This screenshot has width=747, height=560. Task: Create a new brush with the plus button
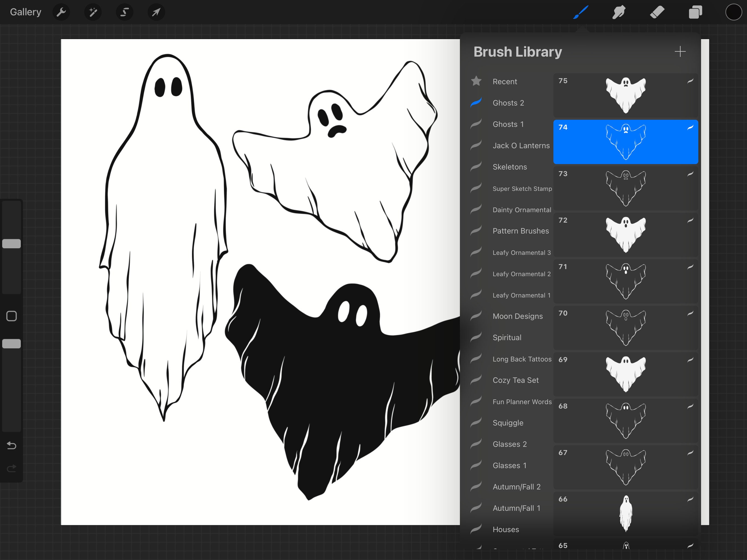(x=680, y=51)
